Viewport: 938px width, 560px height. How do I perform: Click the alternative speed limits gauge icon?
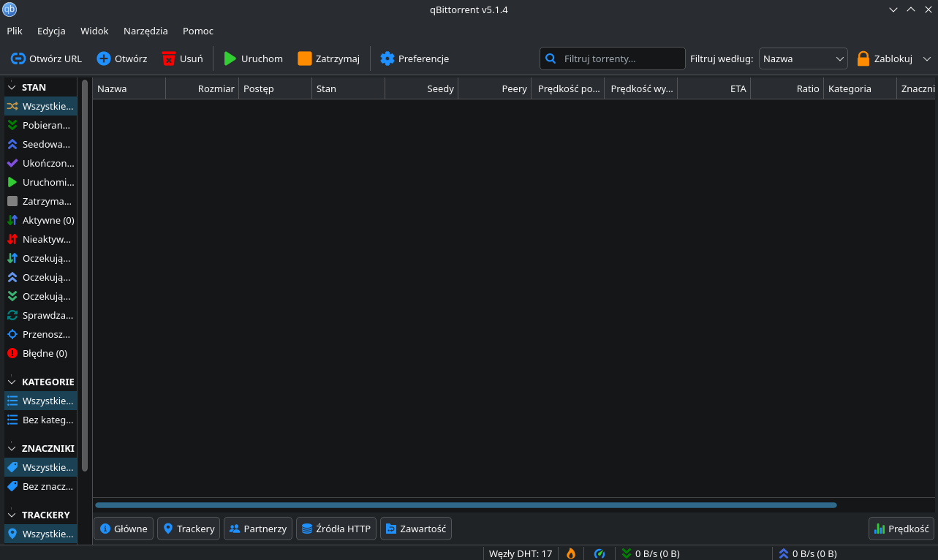click(x=600, y=553)
